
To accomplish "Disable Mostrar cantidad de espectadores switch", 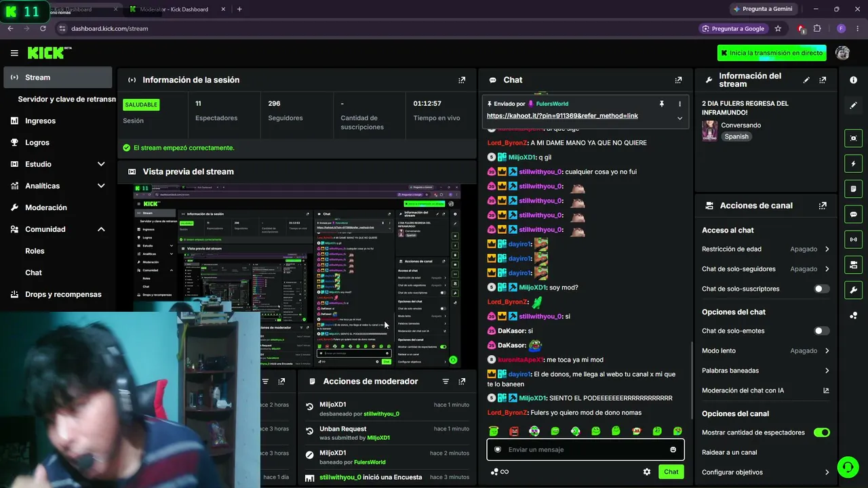I will tap(821, 432).
